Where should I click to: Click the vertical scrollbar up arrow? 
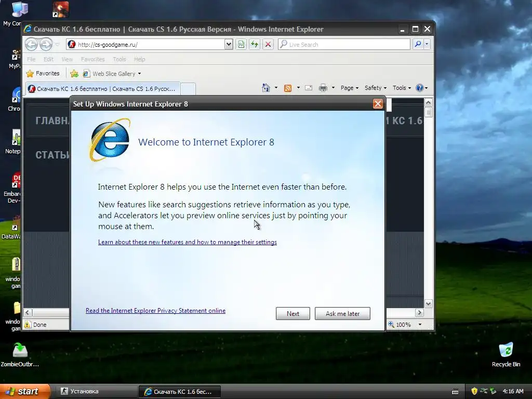pos(428,102)
